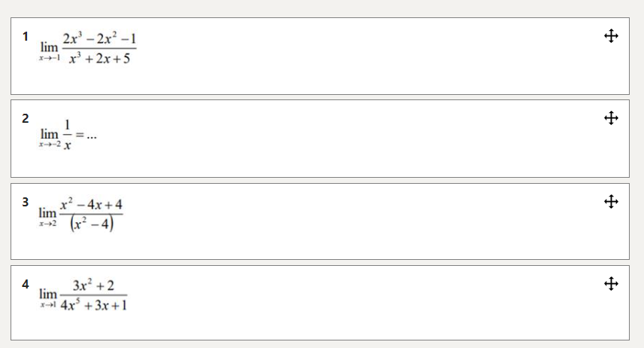Select the move icon on question 3
Screen dimensions: 644x348
pos(610,201)
